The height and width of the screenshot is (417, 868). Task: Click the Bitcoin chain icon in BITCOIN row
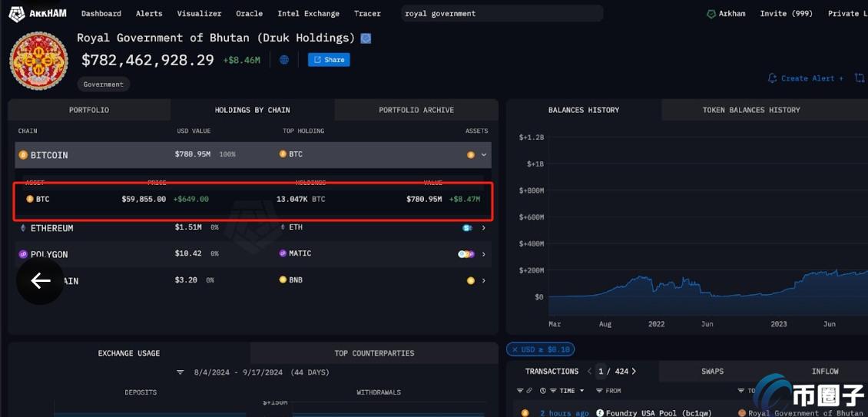(x=23, y=155)
